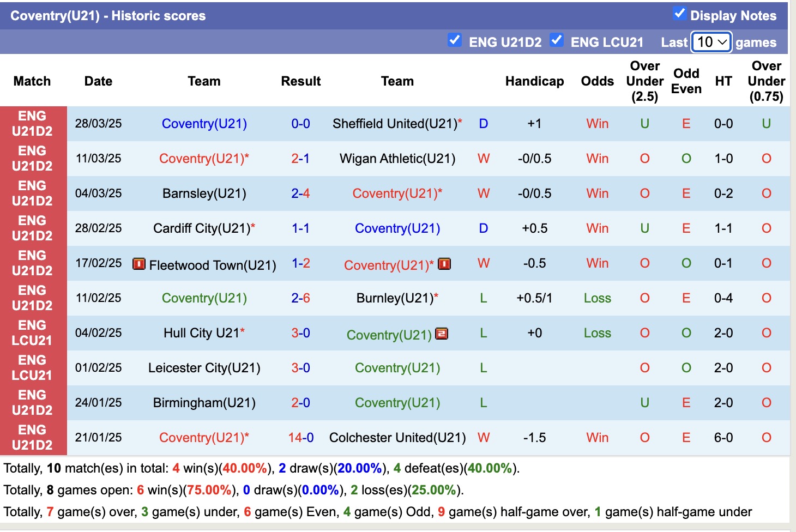Image resolution: width=796 pixels, height=532 pixels.
Task: Open Wigan Athletic(U21) team page
Action: click(x=397, y=159)
